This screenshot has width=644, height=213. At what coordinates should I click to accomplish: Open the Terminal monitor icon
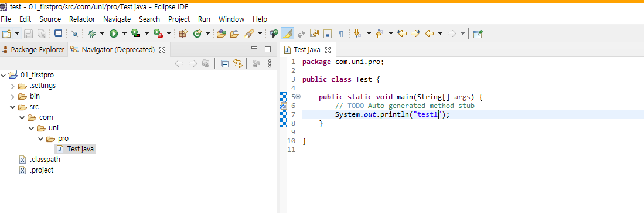[58, 33]
